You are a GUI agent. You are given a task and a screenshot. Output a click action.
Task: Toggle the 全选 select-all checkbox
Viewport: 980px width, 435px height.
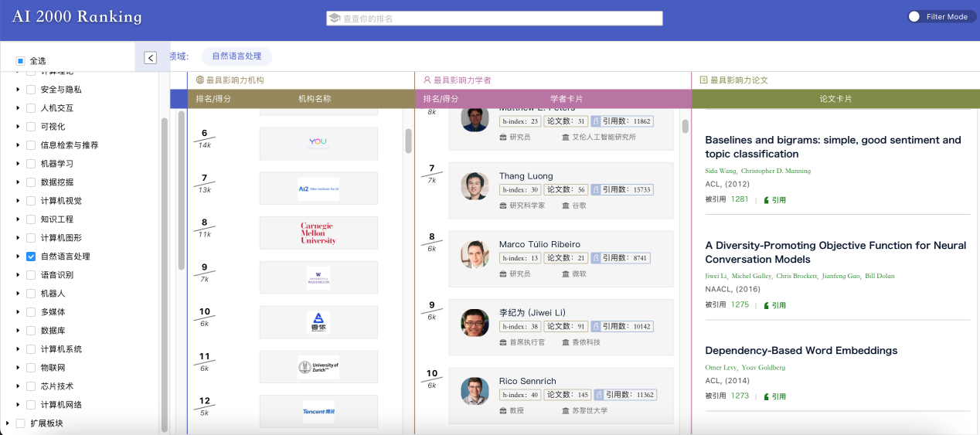(x=21, y=60)
